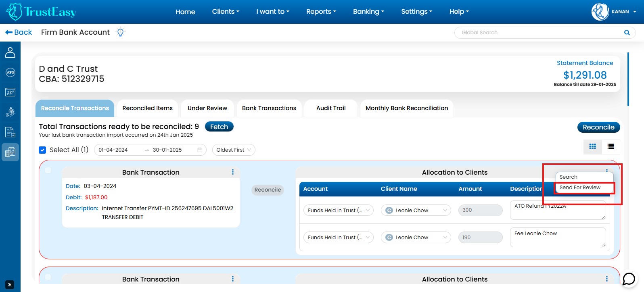The image size is (644, 292).
Task: Click the global search magnifier icon
Action: click(627, 33)
